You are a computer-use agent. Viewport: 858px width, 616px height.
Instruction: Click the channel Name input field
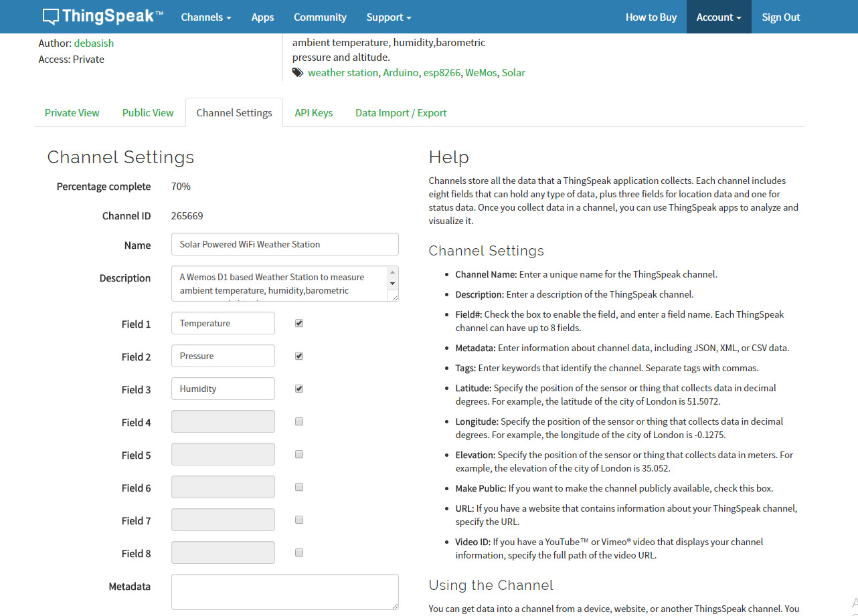click(284, 244)
